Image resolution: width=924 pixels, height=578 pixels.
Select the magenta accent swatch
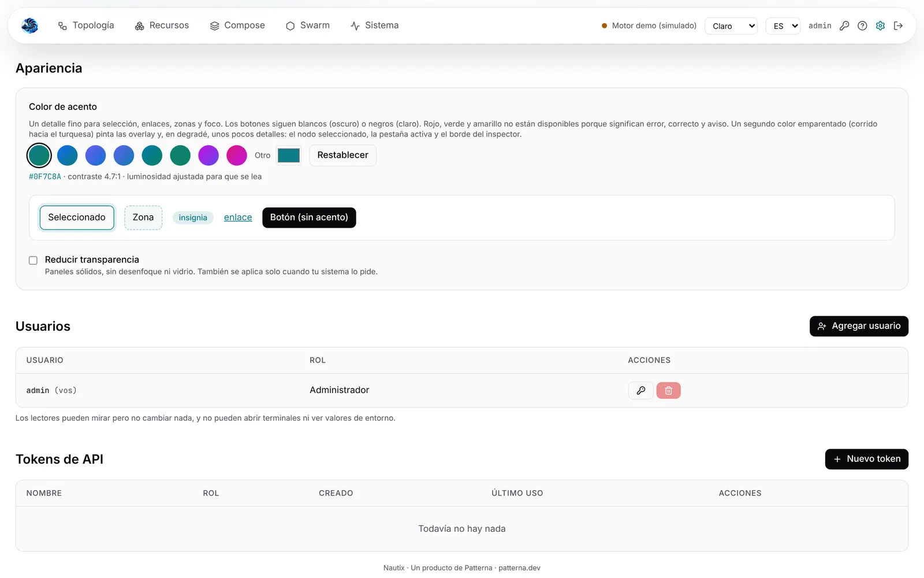pyautogui.click(x=237, y=155)
